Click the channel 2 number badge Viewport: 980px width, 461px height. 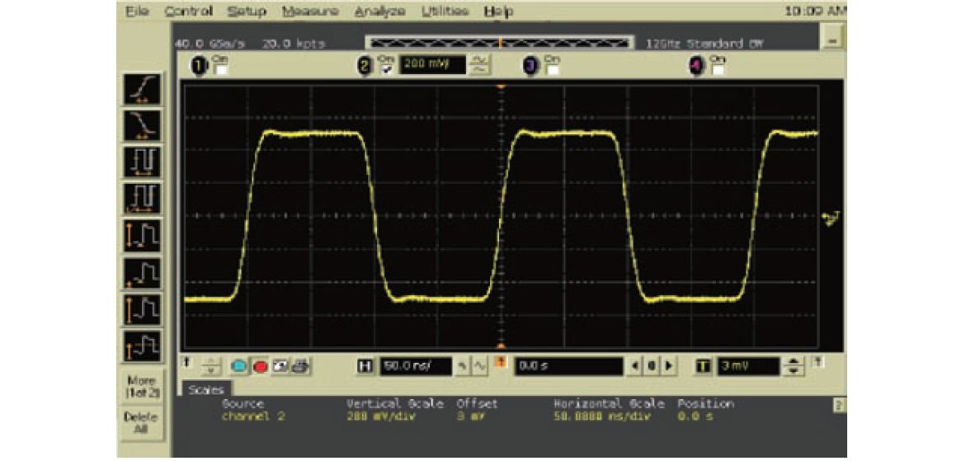click(x=365, y=66)
